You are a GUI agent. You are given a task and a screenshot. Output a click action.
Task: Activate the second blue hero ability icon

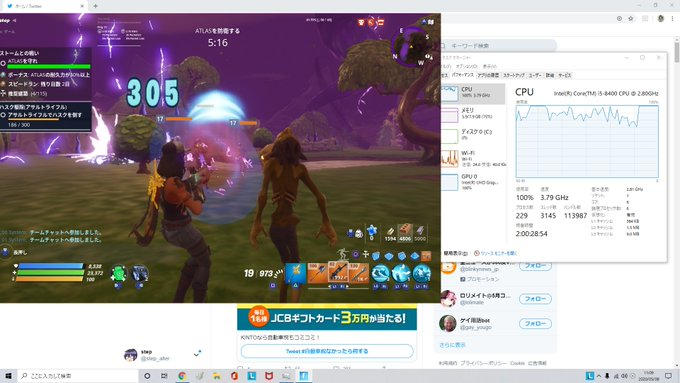click(401, 274)
